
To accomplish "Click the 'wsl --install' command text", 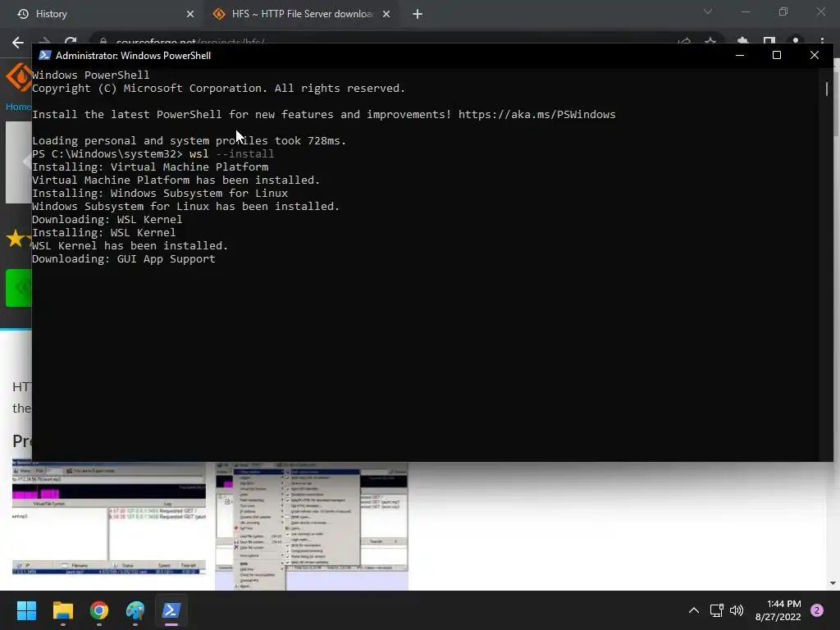I will (x=231, y=153).
